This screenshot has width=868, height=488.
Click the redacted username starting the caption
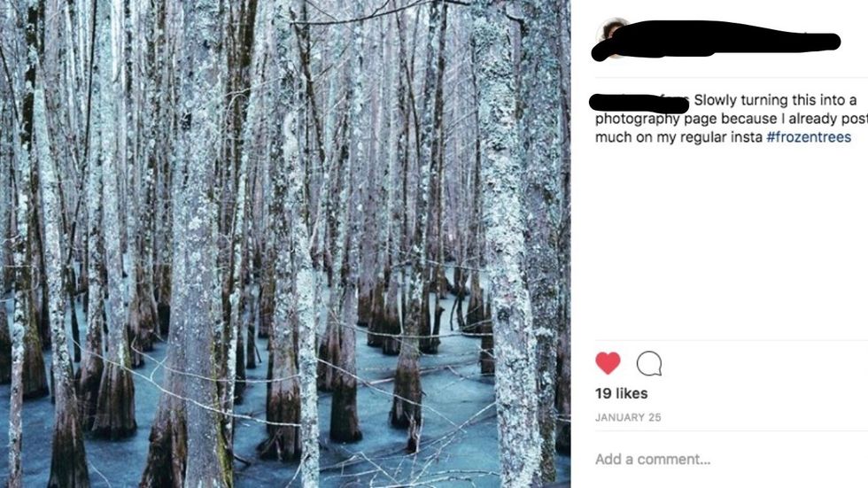[x=638, y=103]
